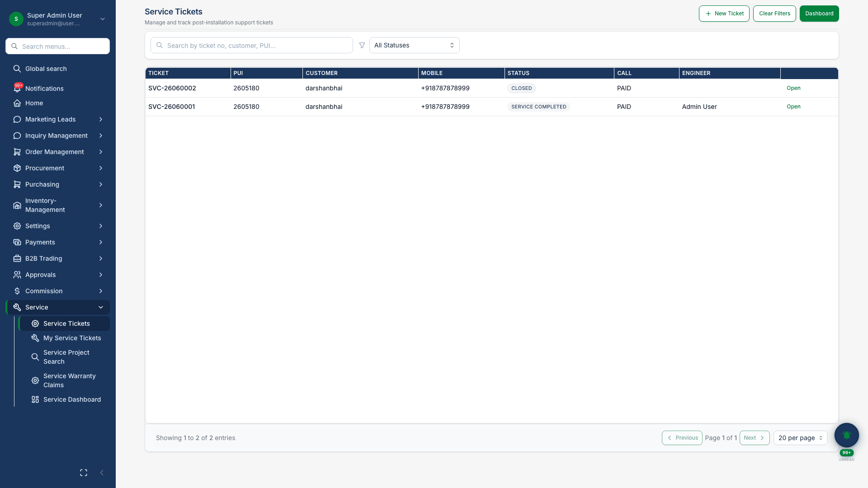Click the Service Warranty Claims gear icon

click(35, 380)
